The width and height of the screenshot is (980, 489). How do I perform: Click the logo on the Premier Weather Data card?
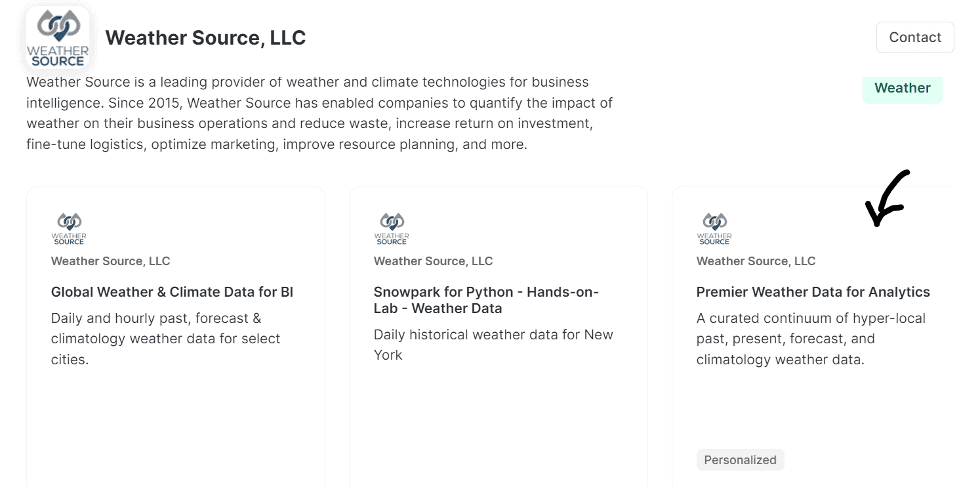coord(714,228)
